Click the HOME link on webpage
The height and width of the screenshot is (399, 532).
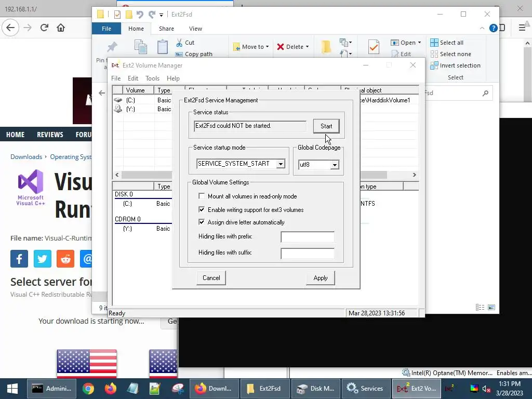(15, 135)
